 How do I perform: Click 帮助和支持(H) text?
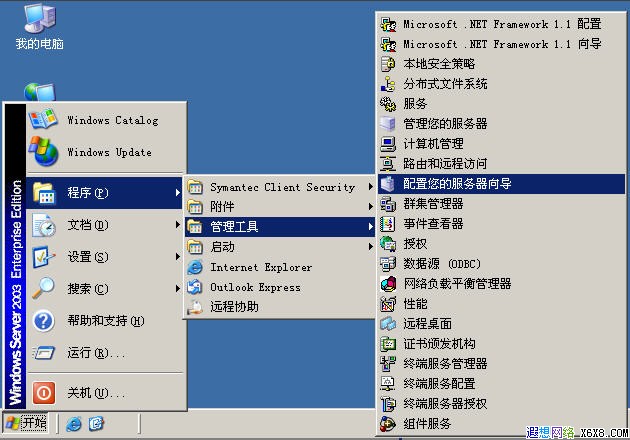point(106,321)
